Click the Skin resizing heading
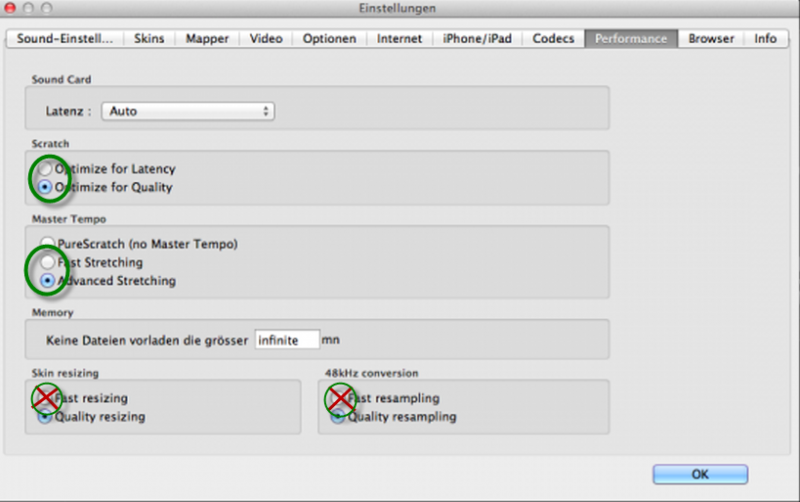Image resolution: width=800 pixels, height=502 pixels. click(65, 373)
